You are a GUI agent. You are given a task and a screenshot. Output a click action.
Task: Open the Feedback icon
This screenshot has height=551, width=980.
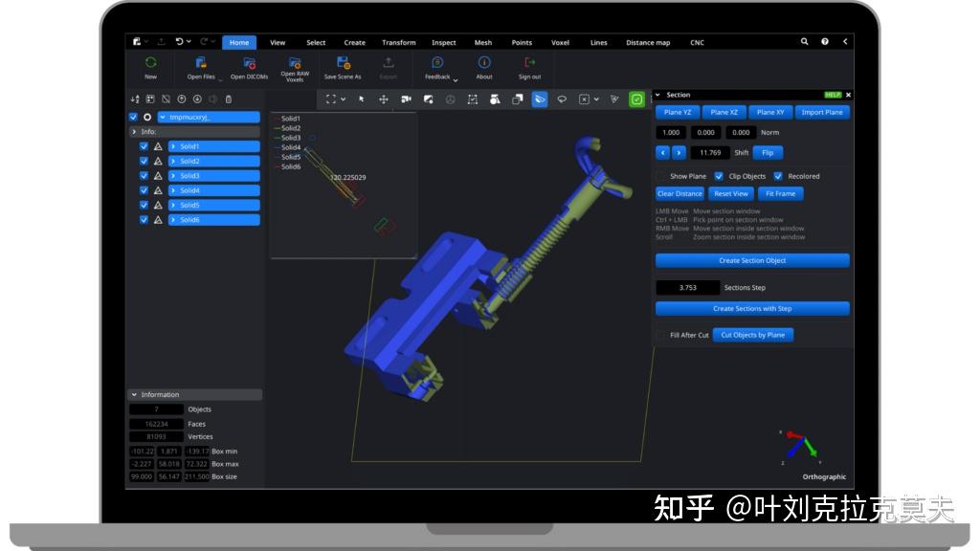pos(437,62)
